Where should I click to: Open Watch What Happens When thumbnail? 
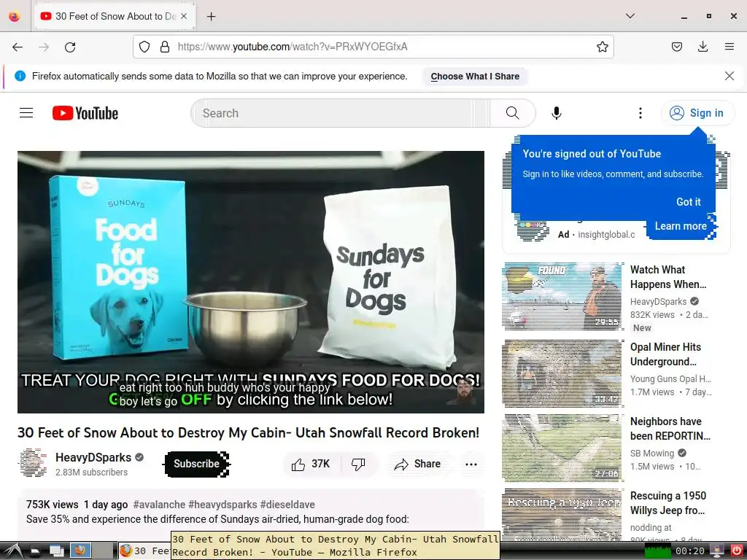pos(562,296)
